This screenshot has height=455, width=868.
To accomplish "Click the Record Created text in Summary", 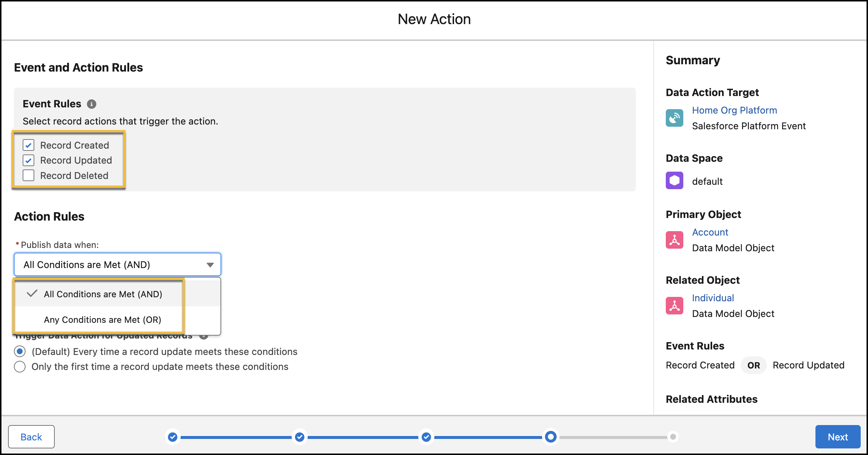I will coord(700,365).
